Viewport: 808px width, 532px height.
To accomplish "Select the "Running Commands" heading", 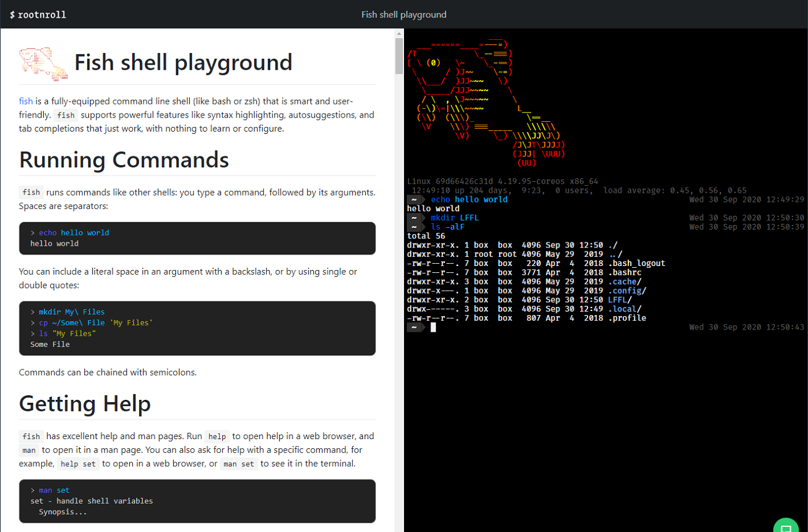I will 124,160.
